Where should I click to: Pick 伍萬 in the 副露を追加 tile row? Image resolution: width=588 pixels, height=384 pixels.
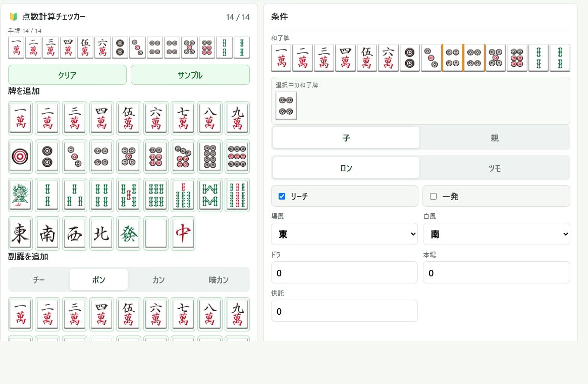click(x=129, y=315)
